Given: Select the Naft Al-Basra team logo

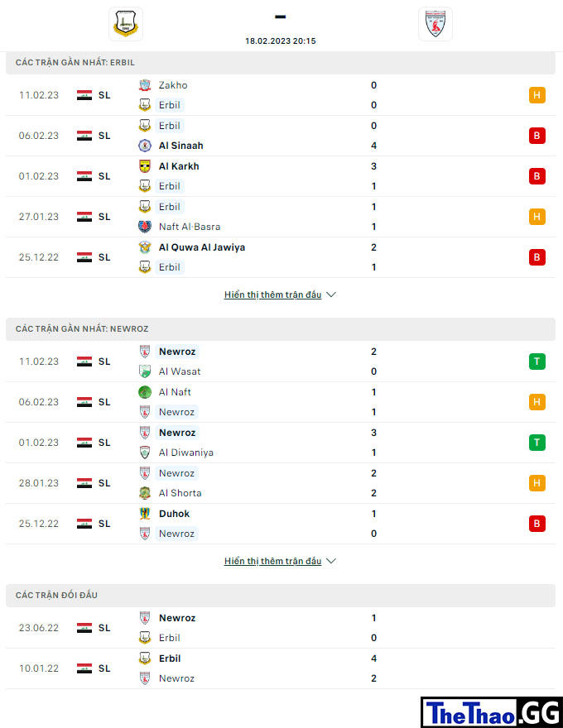Looking at the screenshot, I should click(x=145, y=227).
